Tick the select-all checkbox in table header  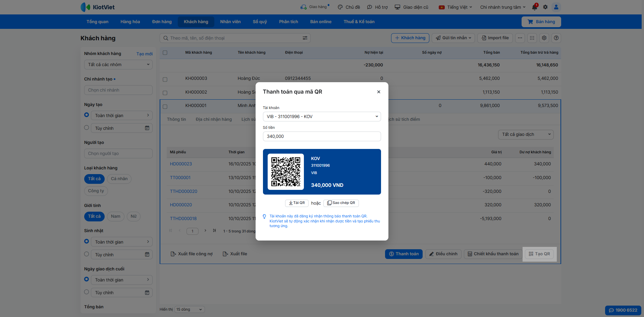point(165,53)
